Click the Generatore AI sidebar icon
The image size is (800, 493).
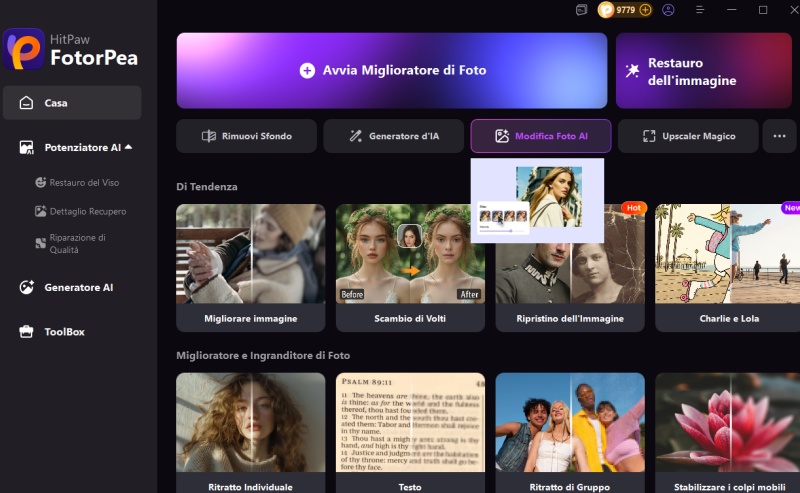point(27,287)
